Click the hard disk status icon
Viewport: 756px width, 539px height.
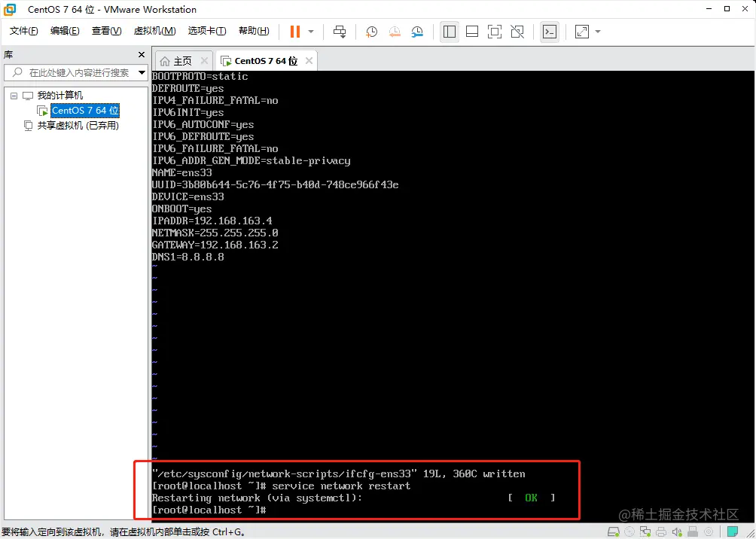613,532
